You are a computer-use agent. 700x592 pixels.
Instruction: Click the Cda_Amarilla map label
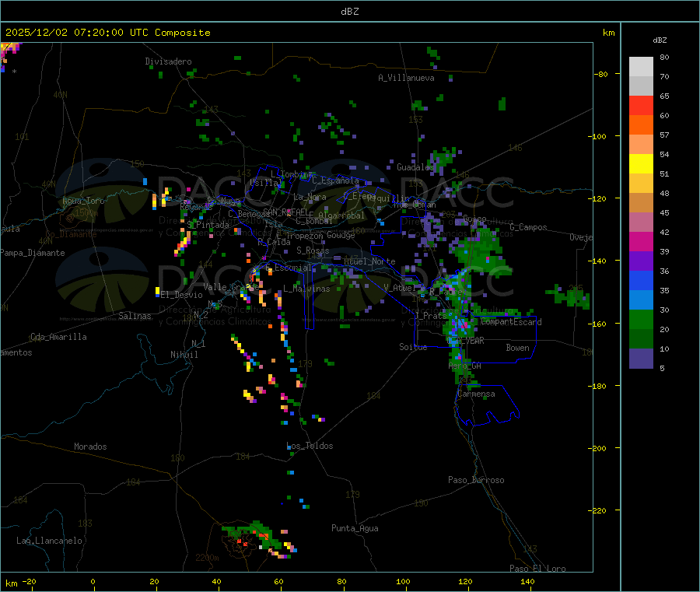[x=58, y=337]
